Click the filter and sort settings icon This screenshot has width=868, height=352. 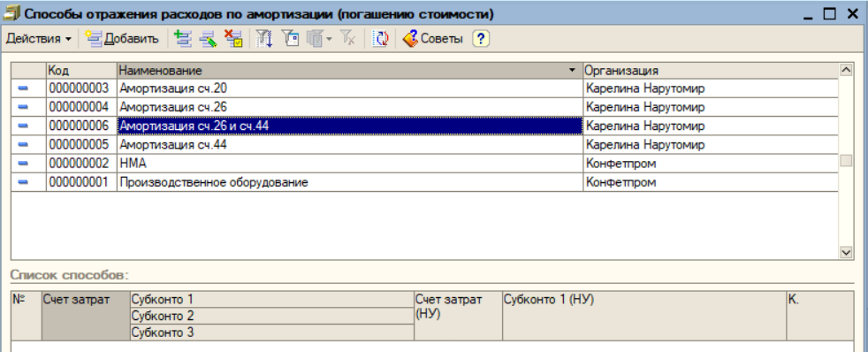(264, 39)
